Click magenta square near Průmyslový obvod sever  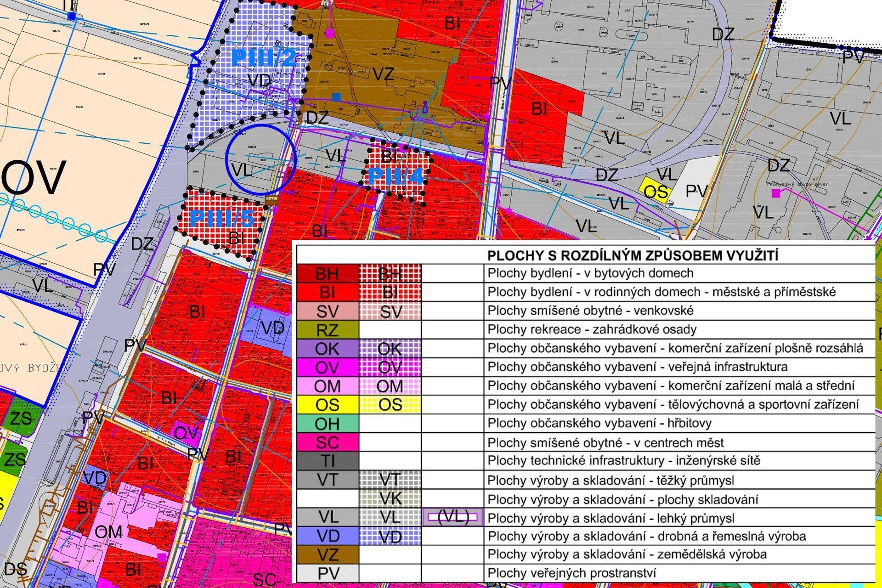click(x=776, y=193)
